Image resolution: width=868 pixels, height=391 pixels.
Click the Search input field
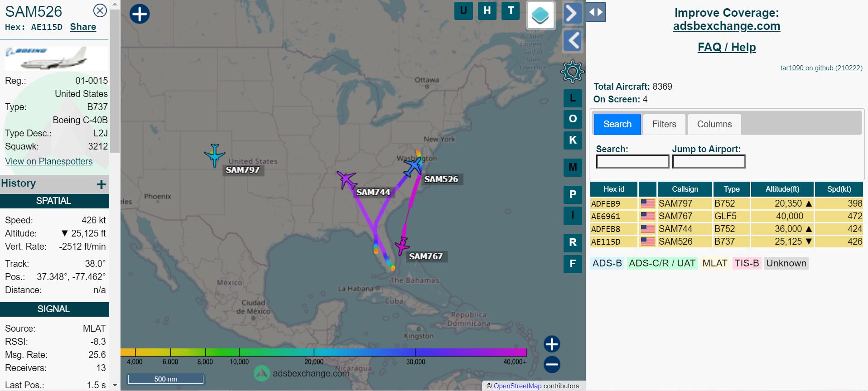(632, 162)
